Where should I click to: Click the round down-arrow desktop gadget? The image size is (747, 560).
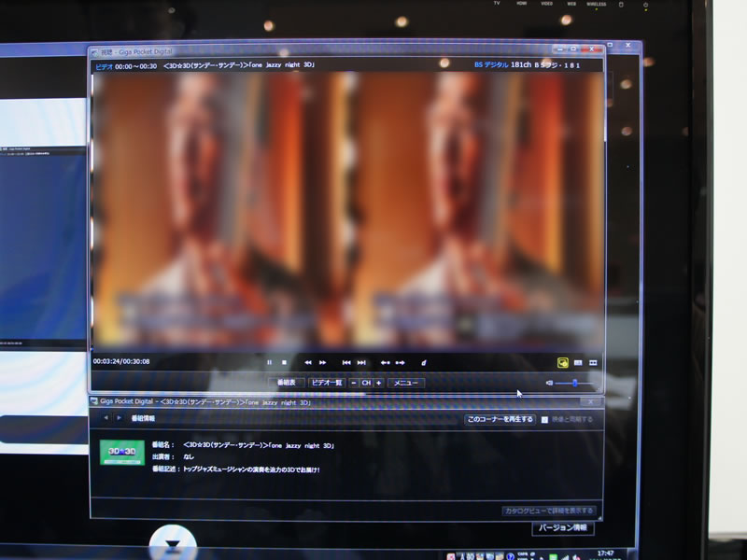(x=173, y=543)
